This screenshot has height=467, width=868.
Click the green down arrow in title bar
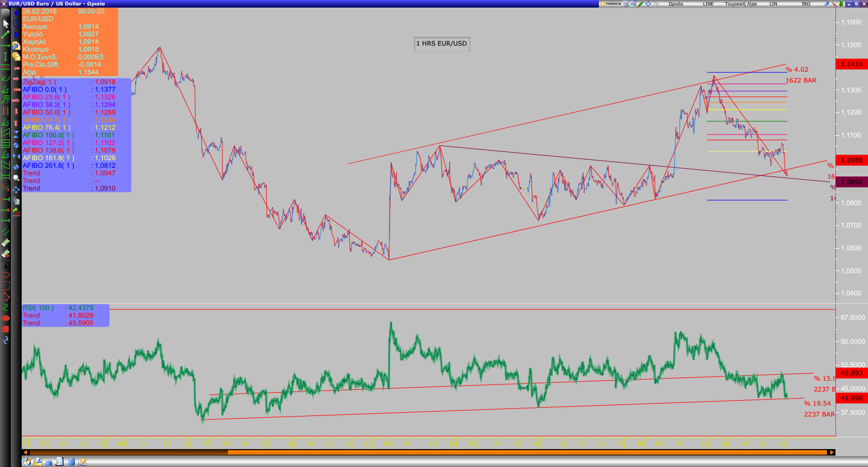(840, 4)
